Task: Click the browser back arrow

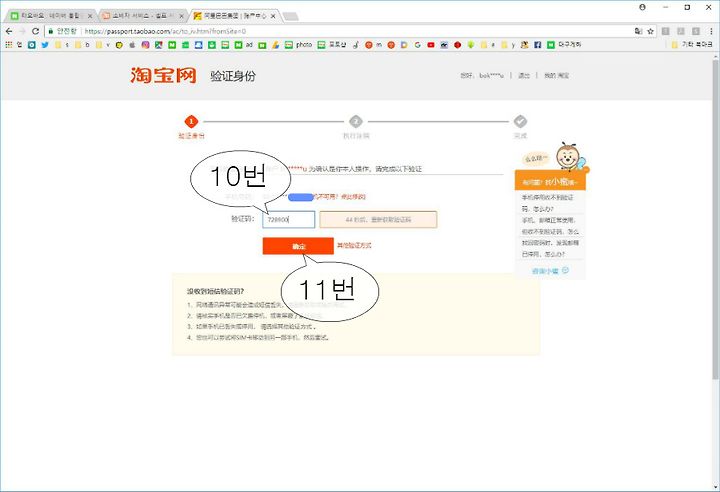Action: pyautogui.click(x=9, y=31)
